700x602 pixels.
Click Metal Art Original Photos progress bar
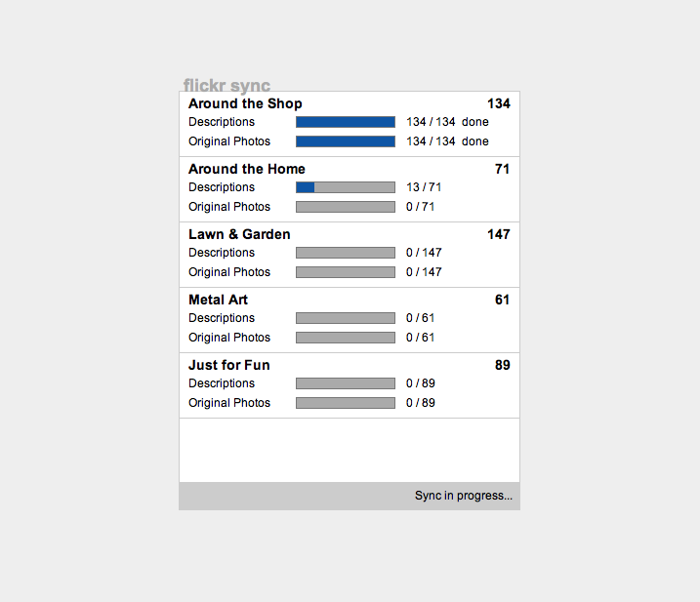(x=346, y=338)
